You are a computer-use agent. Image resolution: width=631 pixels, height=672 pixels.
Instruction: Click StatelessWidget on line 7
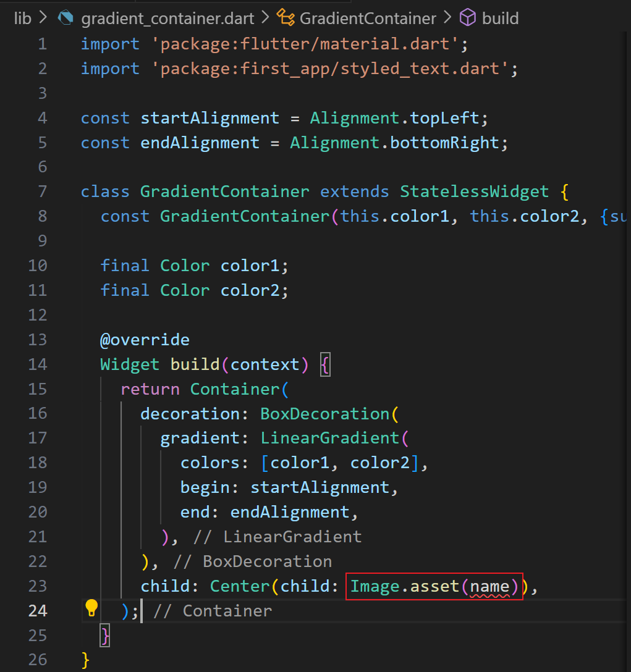[x=474, y=191]
